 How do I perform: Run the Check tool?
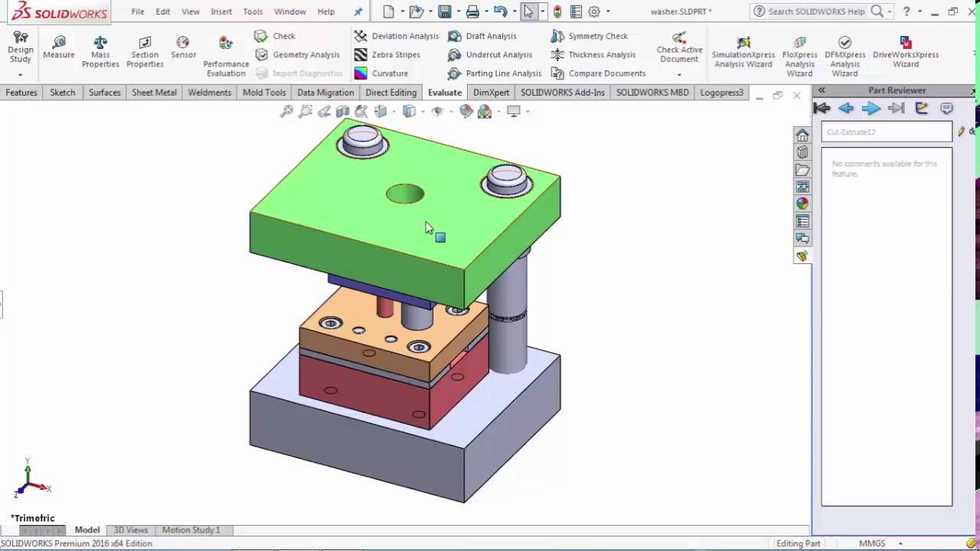(275, 36)
